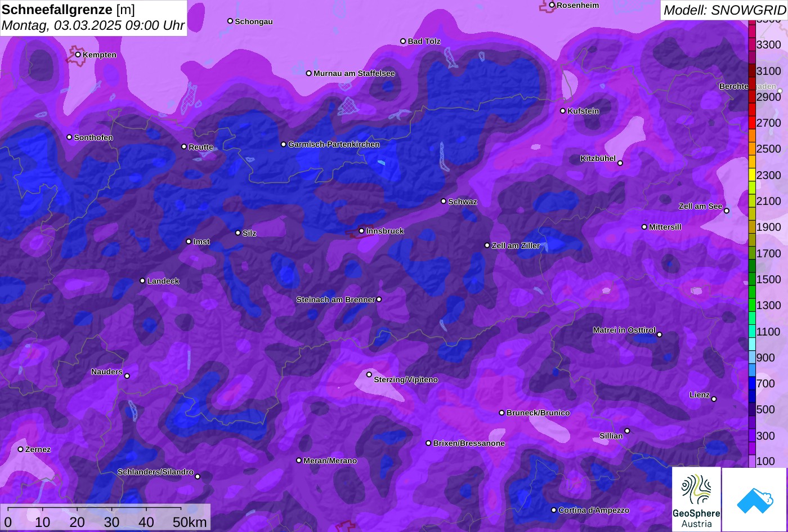Click the blue 700 m legend swatch
Image resolution: width=788 pixels, height=532 pixels.
coord(752,383)
